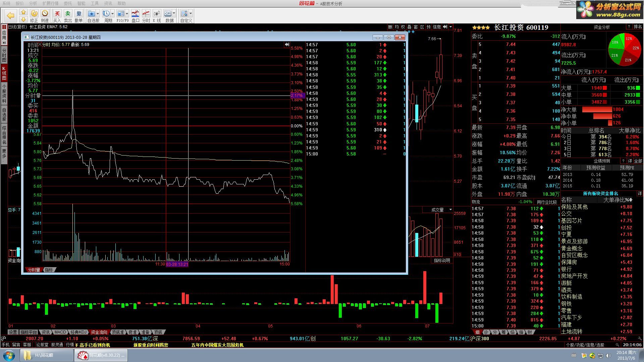644x362 pixels.
Task: Expand the 自选股 dropdown arrow
Action: pos(98,13)
